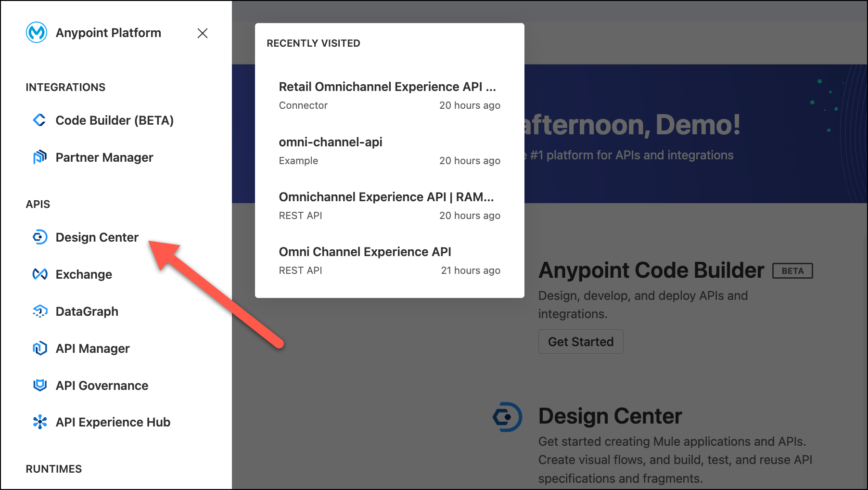This screenshot has width=868, height=490.
Task: Click the API Manager icon
Action: coord(39,348)
